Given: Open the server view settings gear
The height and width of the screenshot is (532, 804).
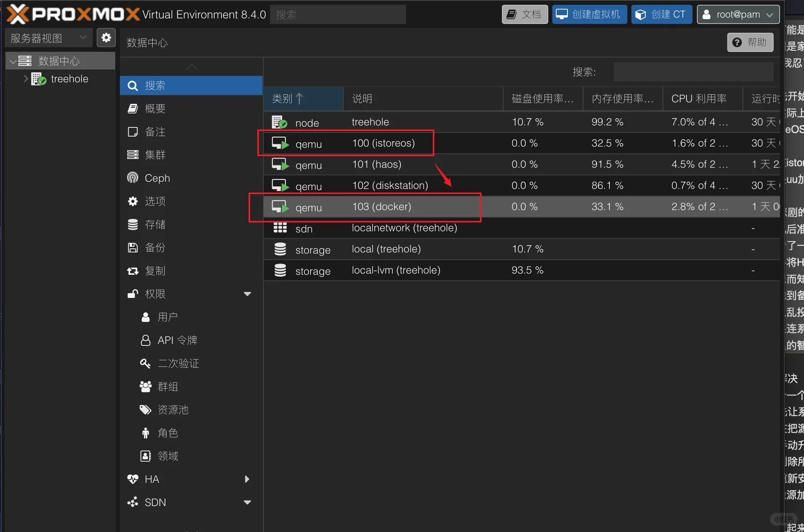Looking at the screenshot, I should (106, 38).
